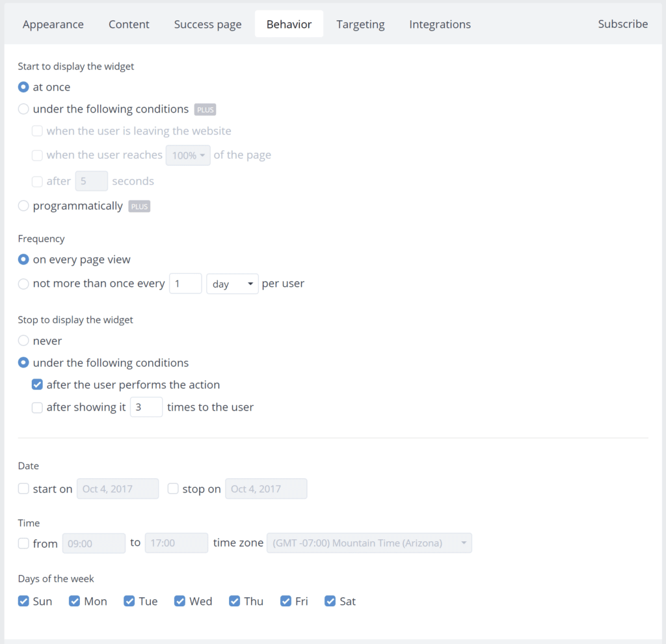Select 'never' under stop display conditions
This screenshot has width=666, height=644.
click(23, 340)
